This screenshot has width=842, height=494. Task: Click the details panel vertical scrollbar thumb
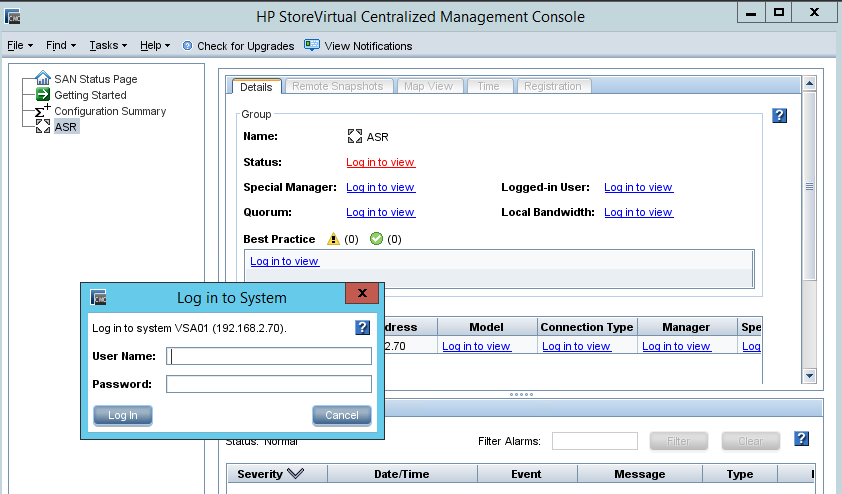(x=809, y=187)
